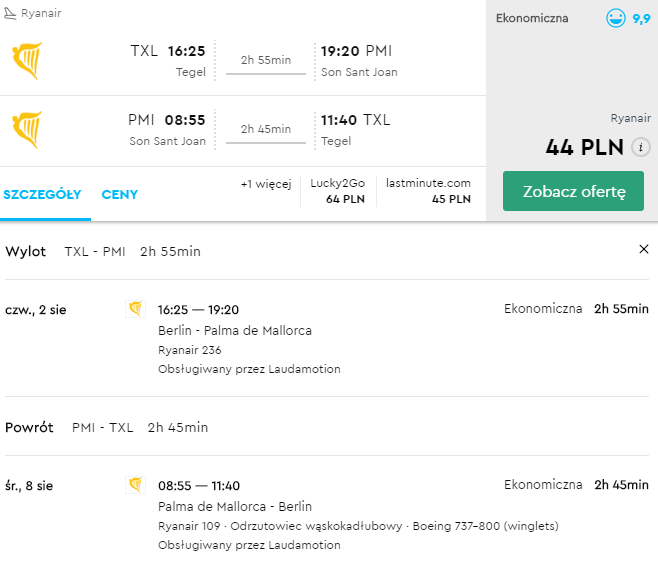Screen dimensions: 658x563
Task: Click the Ryanair harp logo on return flight
Action: coord(27,130)
